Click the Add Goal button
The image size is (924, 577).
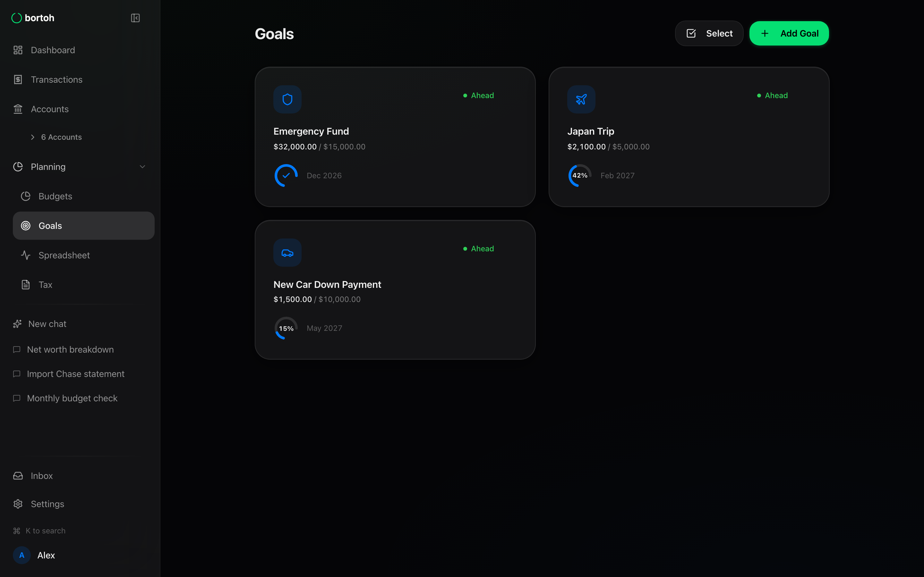(789, 34)
